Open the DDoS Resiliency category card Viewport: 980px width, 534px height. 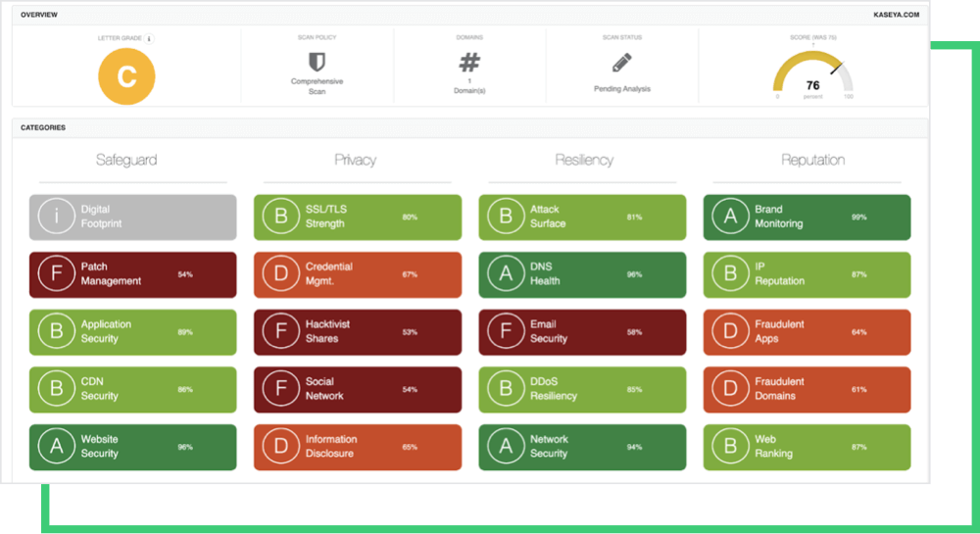tap(582, 389)
